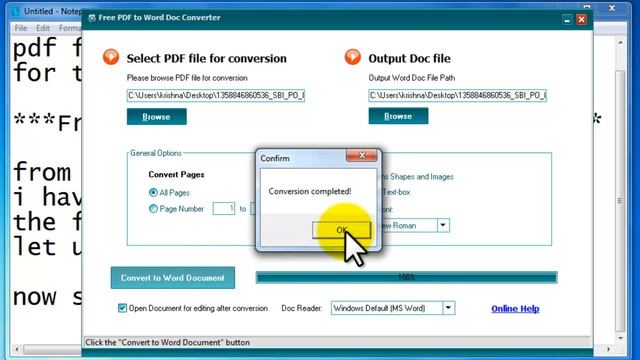This screenshot has height=360, width=640.
Task: Open the File menu in Notepad
Action: pyautogui.click(x=21, y=28)
